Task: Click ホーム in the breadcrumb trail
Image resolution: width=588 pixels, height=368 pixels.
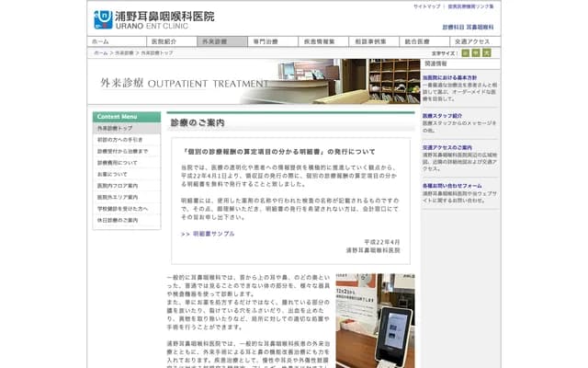Action: [x=100, y=53]
